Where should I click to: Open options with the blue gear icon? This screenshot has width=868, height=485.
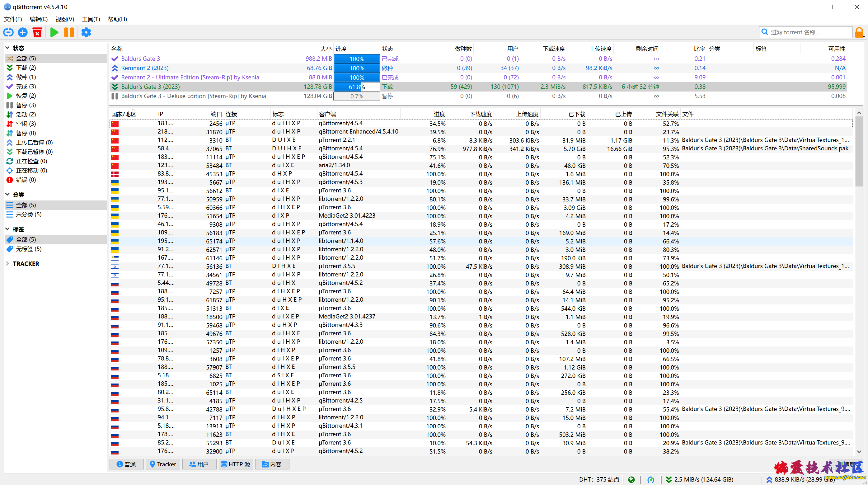coord(86,32)
